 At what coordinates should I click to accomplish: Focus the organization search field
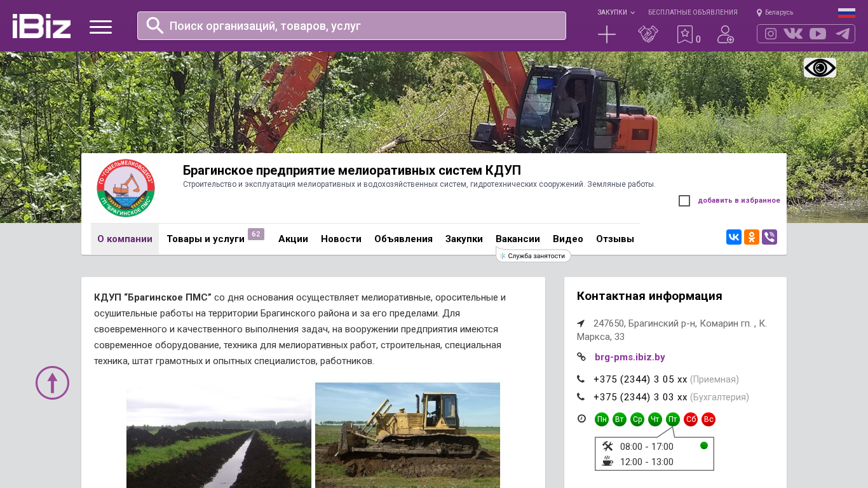tap(351, 25)
